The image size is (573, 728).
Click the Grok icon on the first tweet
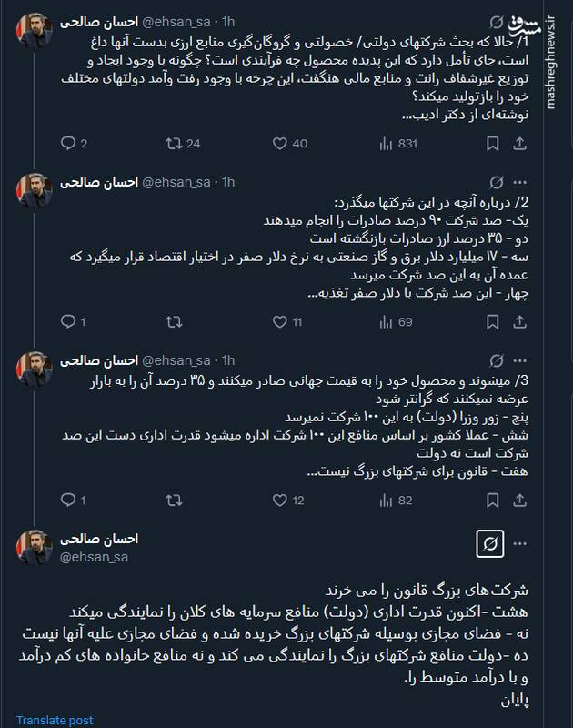pos(497,21)
